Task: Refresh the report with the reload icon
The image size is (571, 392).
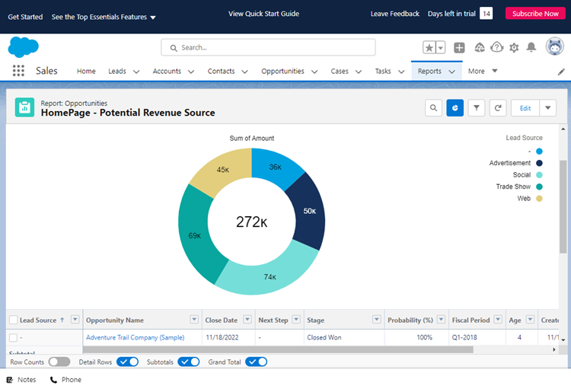Action: 497,108
